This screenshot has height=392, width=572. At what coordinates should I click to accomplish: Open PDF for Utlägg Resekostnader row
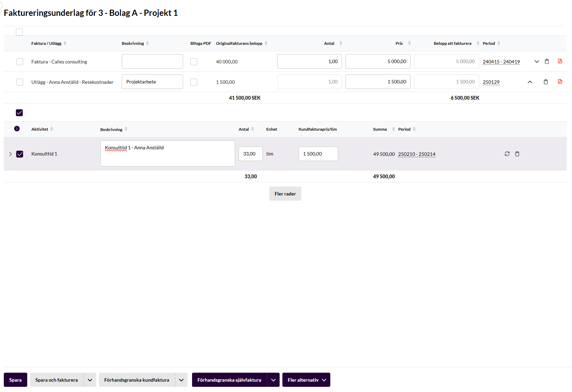click(x=560, y=81)
